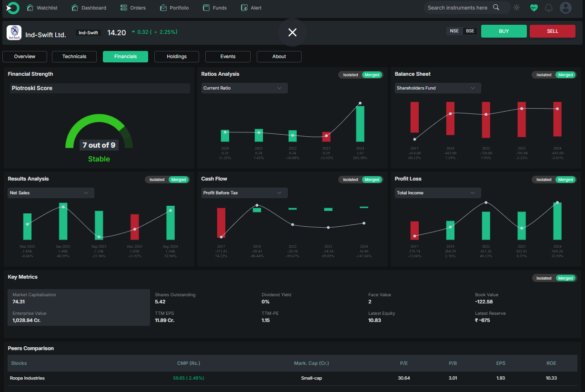
Task: Click the Watchlist house icon
Action: (x=30, y=8)
